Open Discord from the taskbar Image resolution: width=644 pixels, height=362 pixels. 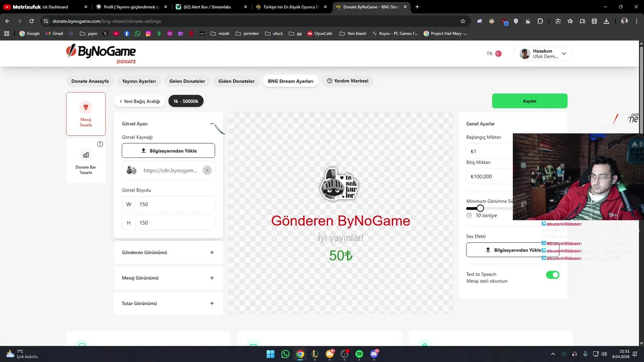pyautogui.click(x=374, y=354)
